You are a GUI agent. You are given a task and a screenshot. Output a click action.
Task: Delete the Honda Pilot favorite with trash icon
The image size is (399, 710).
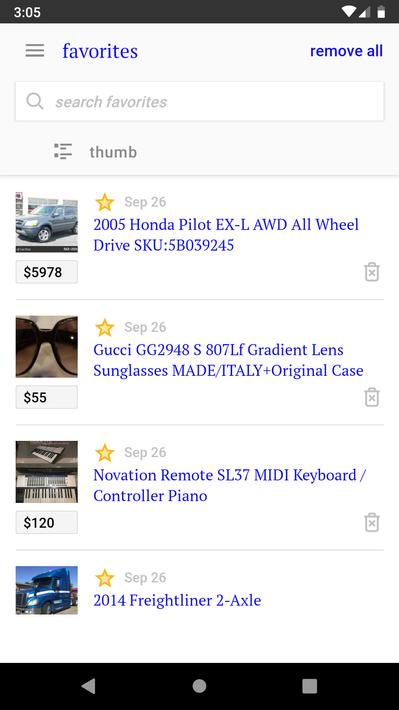tap(372, 272)
